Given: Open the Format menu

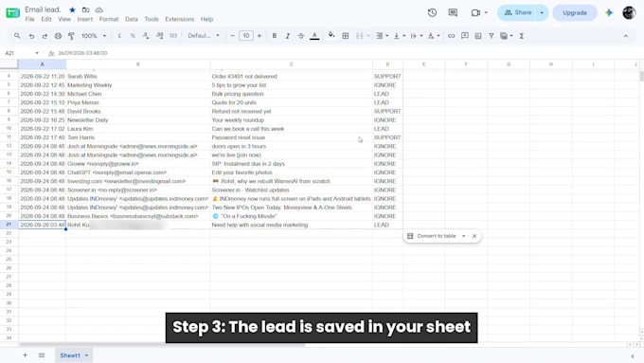Looking at the screenshot, I should pos(109,19).
